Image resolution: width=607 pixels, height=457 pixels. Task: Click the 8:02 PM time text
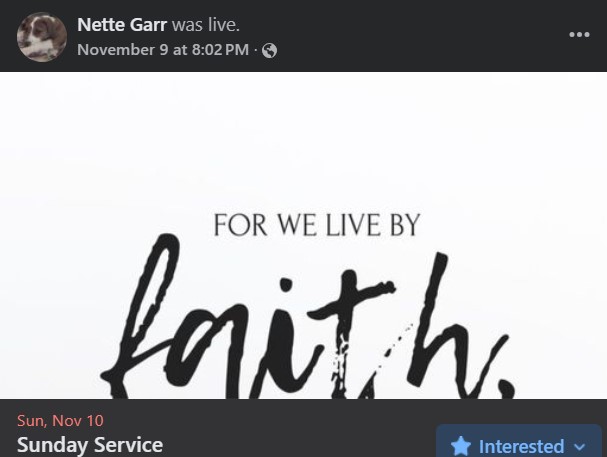[220, 50]
